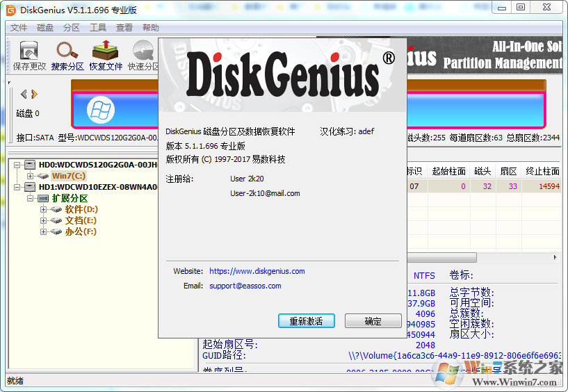Image resolution: width=568 pixels, height=392 pixels.
Task: Click the Windows logo on partition bar
Action: 101,110
